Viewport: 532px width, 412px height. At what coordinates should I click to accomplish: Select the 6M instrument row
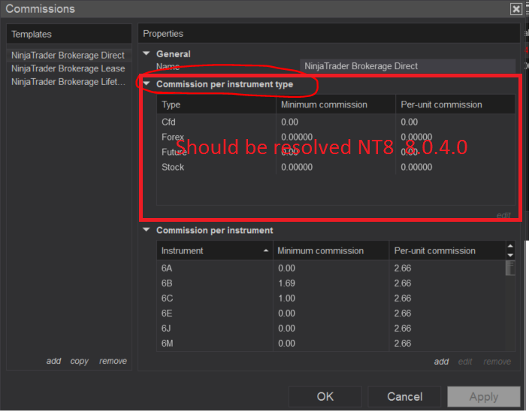331,344
